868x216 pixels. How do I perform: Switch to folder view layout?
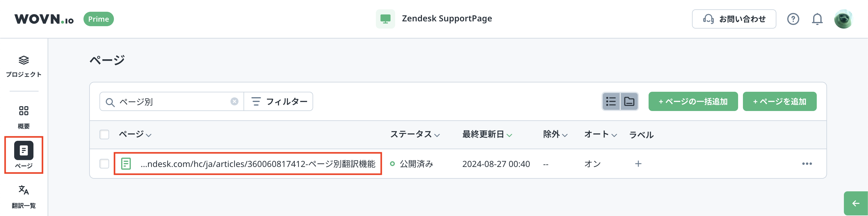click(x=629, y=101)
